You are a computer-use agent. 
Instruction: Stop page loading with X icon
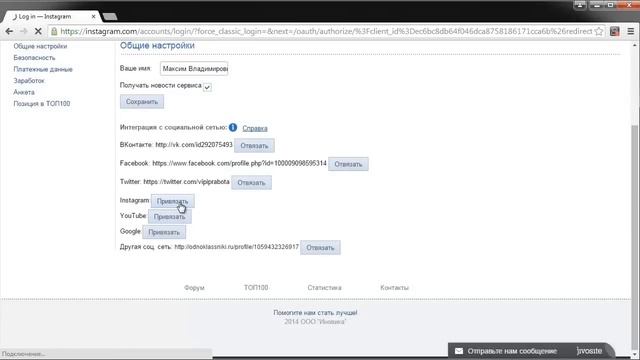coord(38,31)
